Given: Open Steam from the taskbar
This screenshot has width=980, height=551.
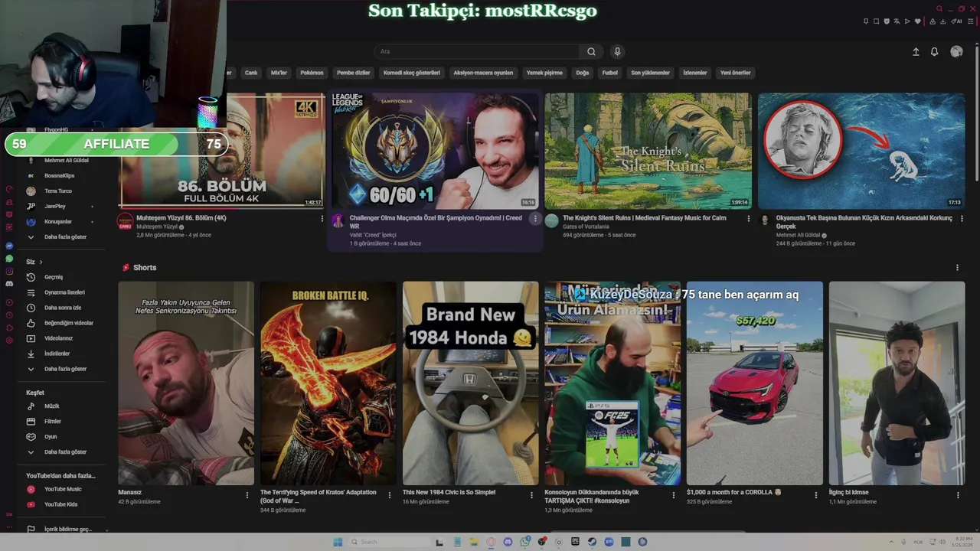Looking at the screenshot, I should pyautogui.click(x=592, y=542).
